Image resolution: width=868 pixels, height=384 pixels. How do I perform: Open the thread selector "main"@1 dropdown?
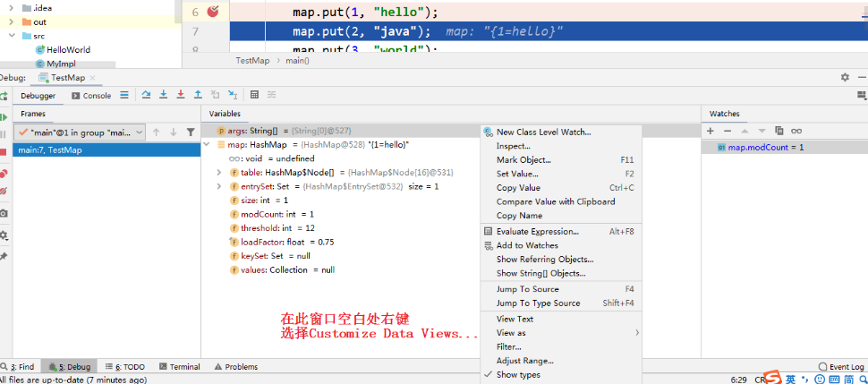point(81,132)
